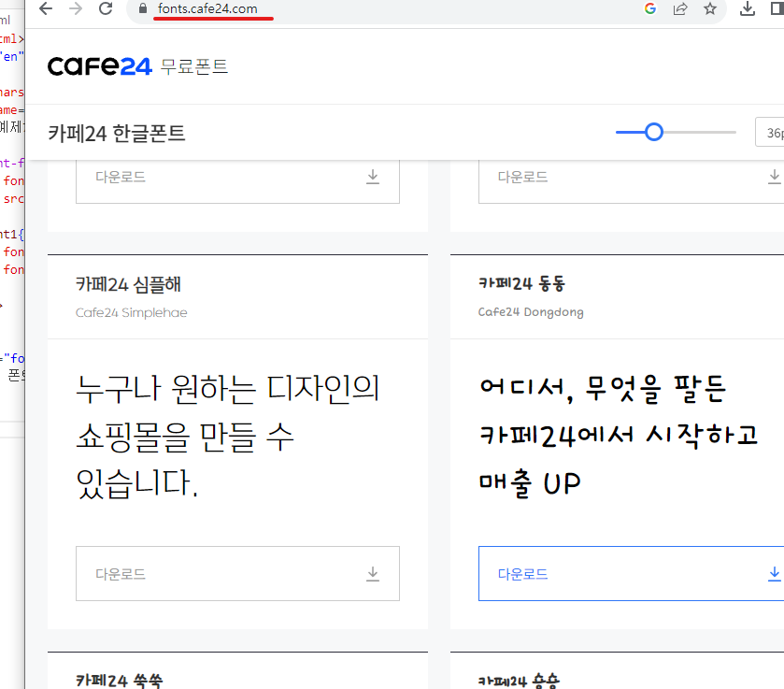The image size is (784, 689).
Task: Select the Cafe24 Simplehae subtitle
Action: point(132,313)
